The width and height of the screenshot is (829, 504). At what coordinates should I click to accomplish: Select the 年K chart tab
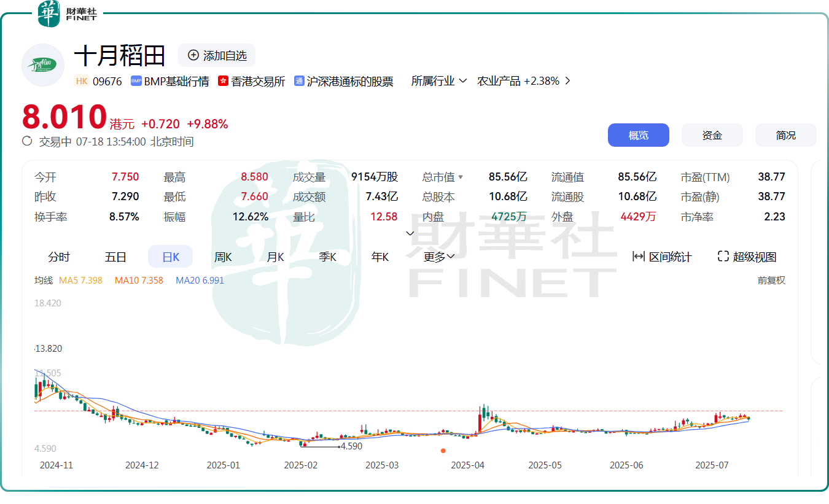(x=380, y=257)
